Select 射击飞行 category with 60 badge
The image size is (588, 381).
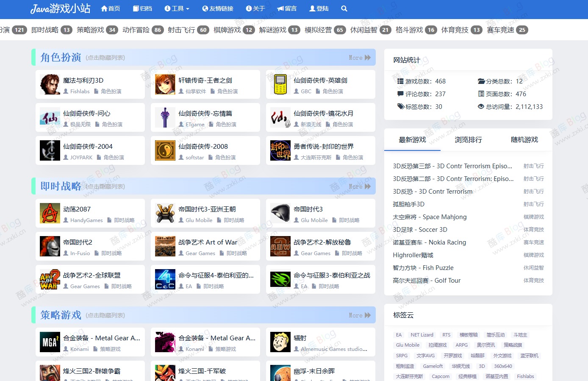(x=189, y=30)
